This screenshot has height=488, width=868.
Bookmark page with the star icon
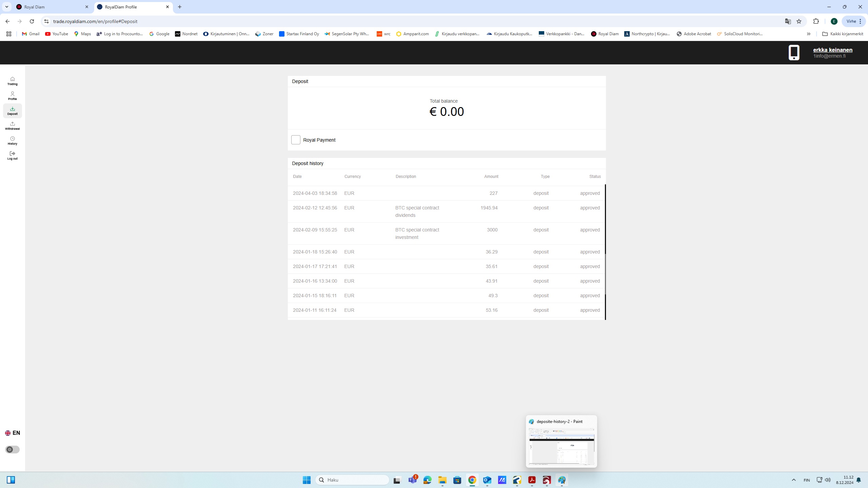tap(799, 21)
